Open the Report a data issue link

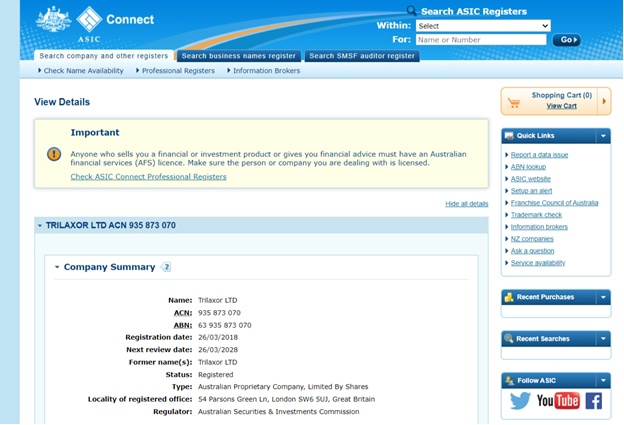click(x=539, y=155)
